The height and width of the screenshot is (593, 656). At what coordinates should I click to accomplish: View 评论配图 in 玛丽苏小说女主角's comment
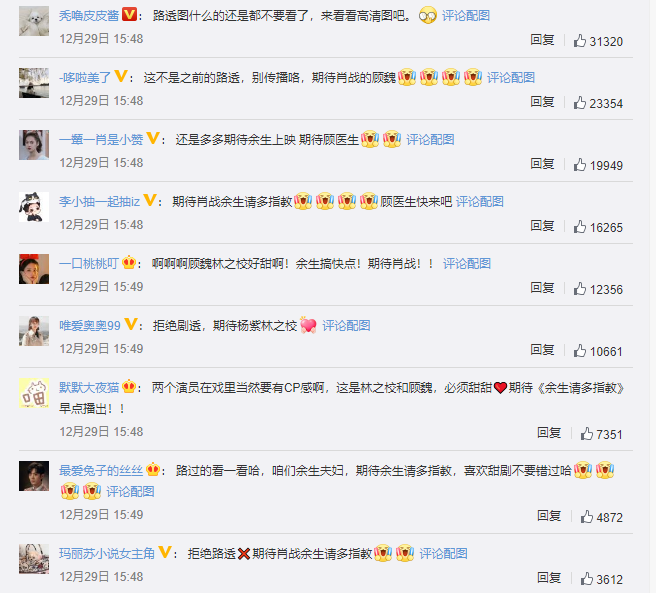coord(443,553)
